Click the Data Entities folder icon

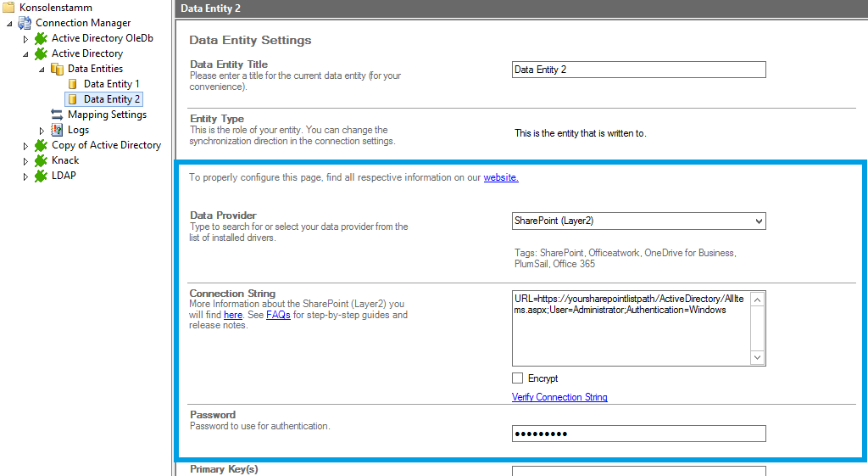click(x=58, y=69)
